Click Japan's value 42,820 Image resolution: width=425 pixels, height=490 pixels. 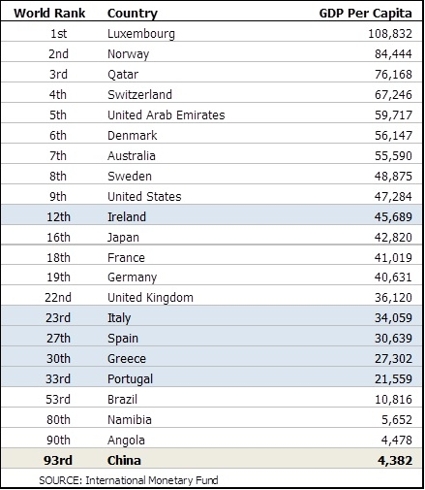pyautogui.click(x=393, y=237)
